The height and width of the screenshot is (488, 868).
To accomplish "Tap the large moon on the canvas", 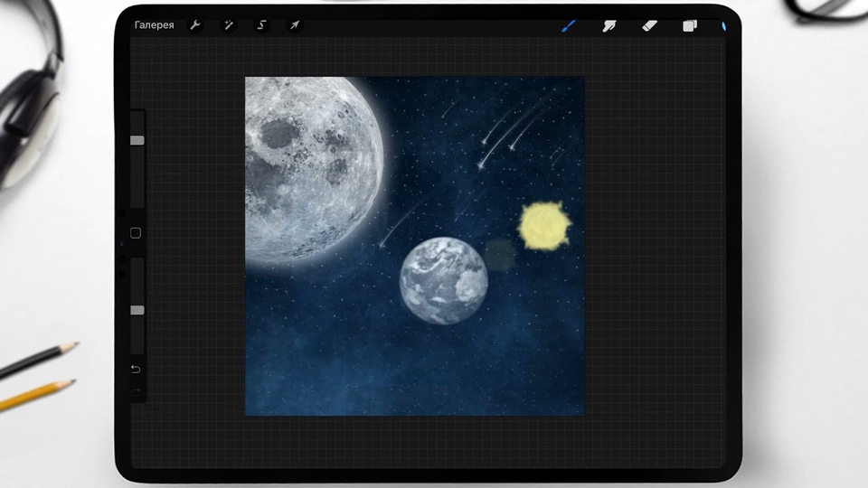I will point(313,169).
